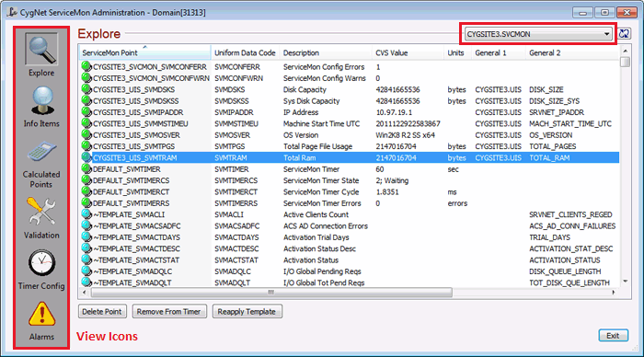The height and width of the screenshot is (357, 644).
Task: Click horizontal scrollbar right arrow
Action: (614, 292)
